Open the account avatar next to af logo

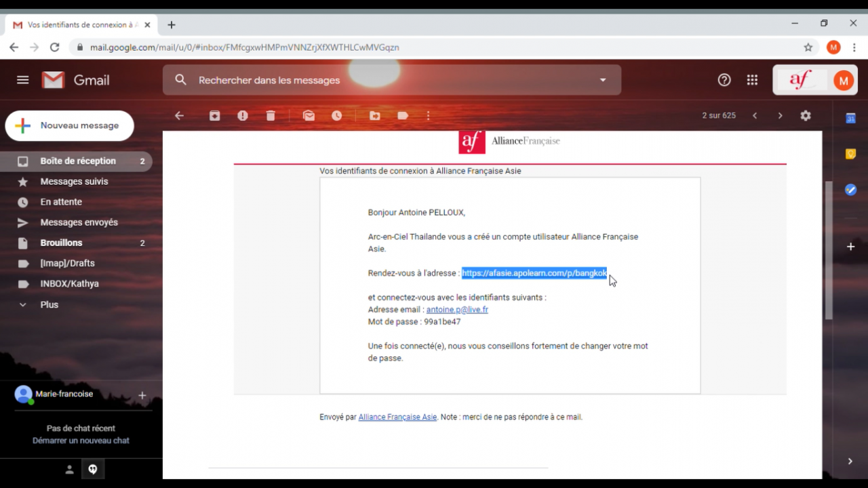[x=843, y=81]
